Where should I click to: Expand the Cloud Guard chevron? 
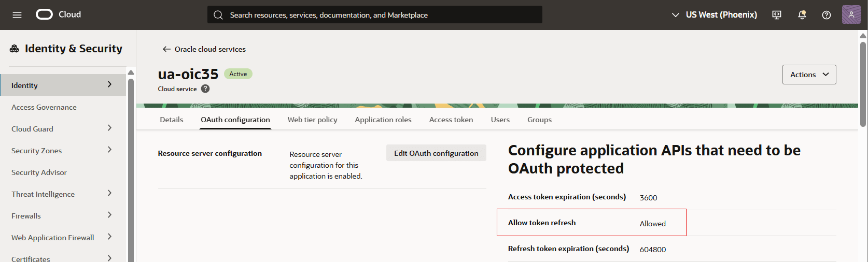click(109, 128)
